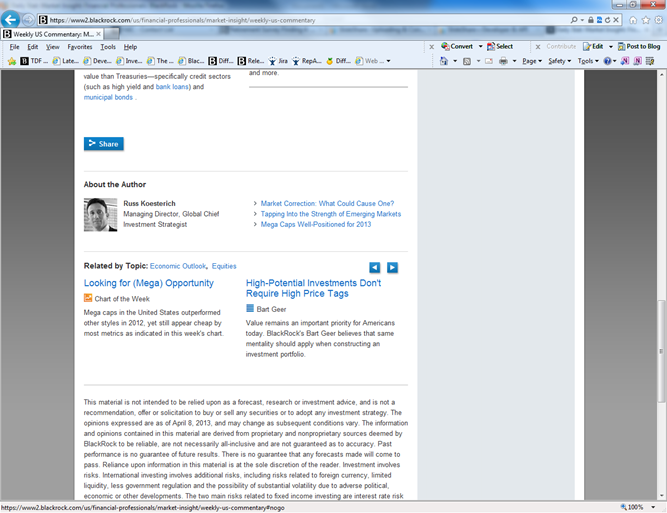Screen dimensions: 667x513
Task: Open the Favorites star at top right
Action: point(646,20)
